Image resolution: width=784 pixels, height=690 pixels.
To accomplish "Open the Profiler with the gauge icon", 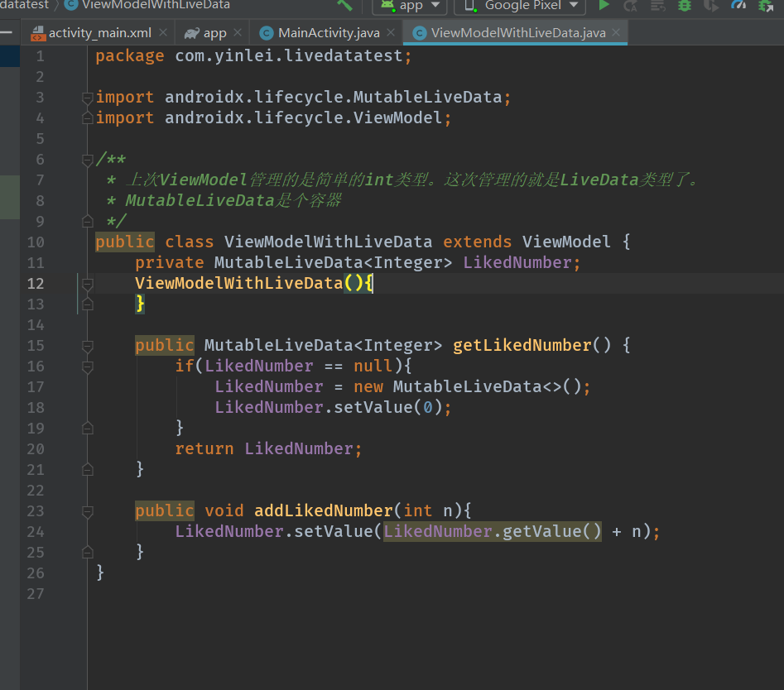I will pyautogui.click(x=739, y=7).
